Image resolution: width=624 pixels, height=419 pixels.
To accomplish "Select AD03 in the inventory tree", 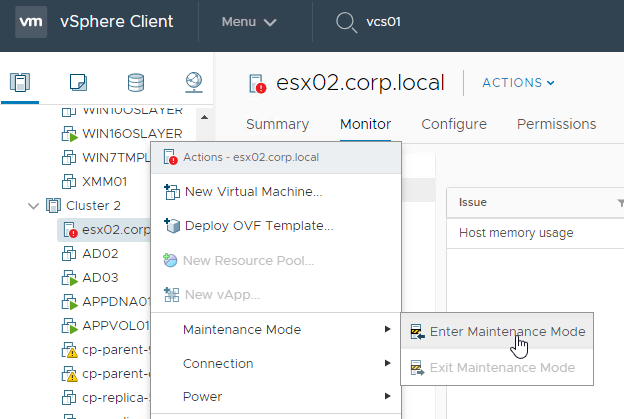I will 100,278.
